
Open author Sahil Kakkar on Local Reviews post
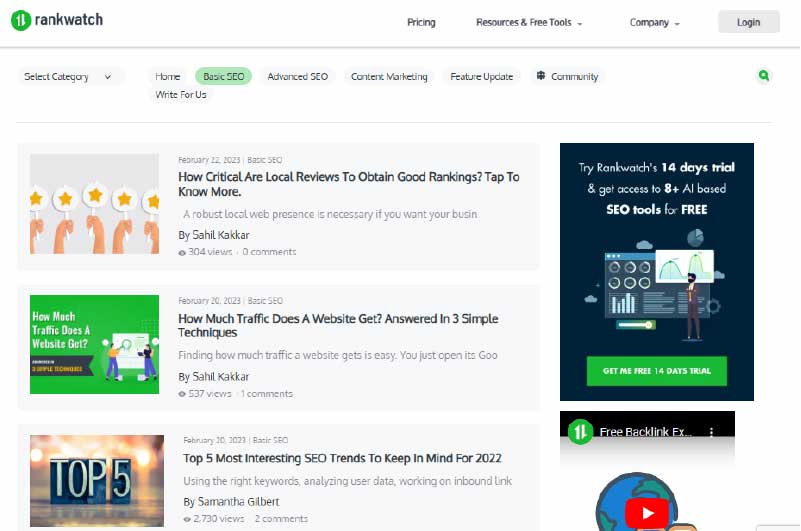(x=221, y=235)
